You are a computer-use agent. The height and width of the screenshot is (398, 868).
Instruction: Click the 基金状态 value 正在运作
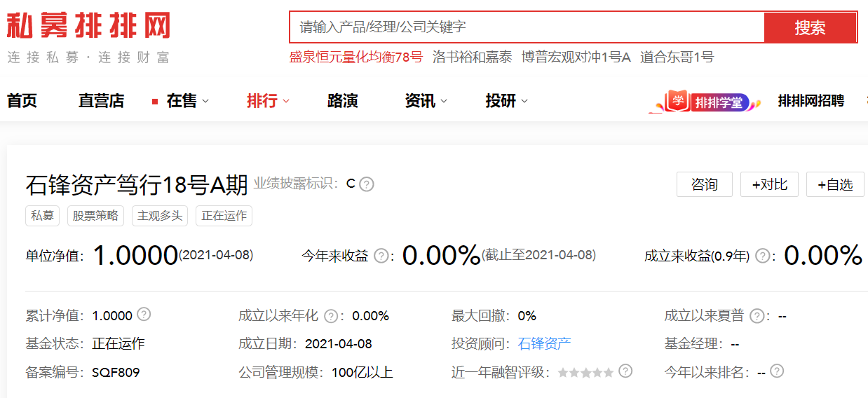pos(118,343)
